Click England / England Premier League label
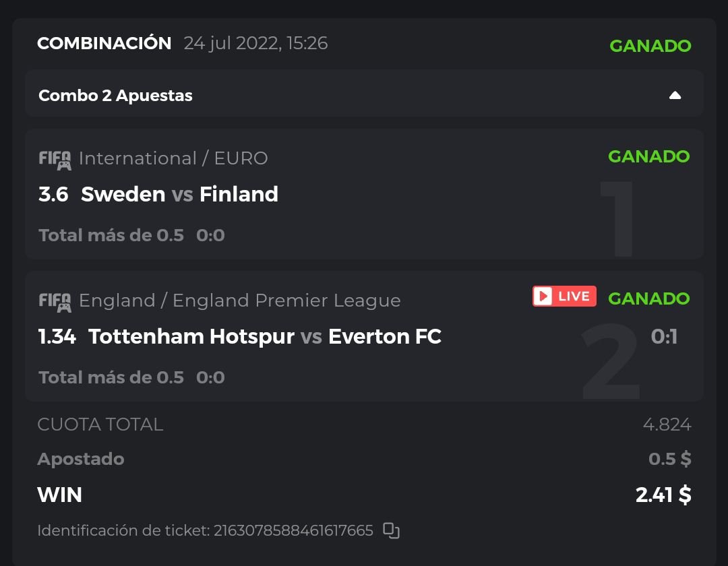Image resolution: width=728 pixels, height=566 pixels. tap(239, 301)
